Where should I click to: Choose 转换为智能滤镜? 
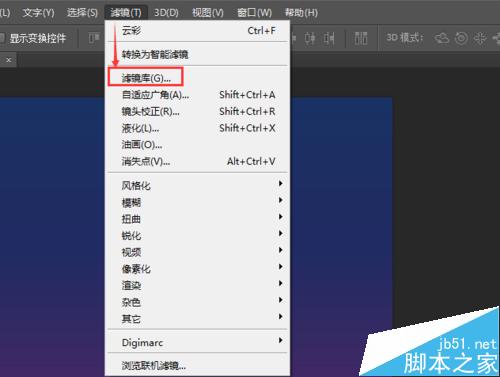point(197,54)
